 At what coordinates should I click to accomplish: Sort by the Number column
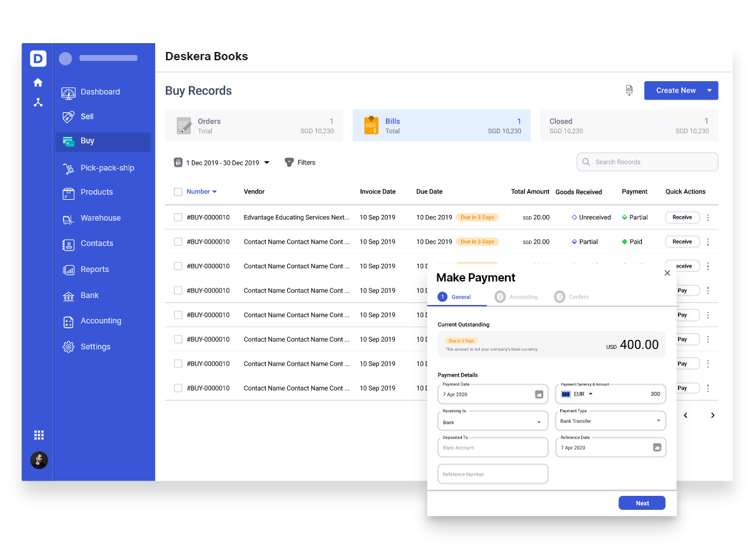pos(202,191)
